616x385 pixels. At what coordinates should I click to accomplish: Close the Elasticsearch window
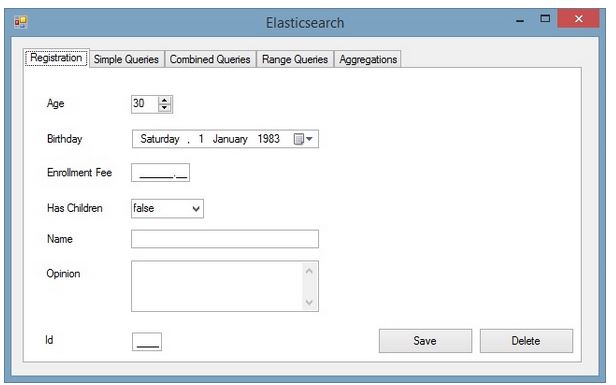click(578, 18)
